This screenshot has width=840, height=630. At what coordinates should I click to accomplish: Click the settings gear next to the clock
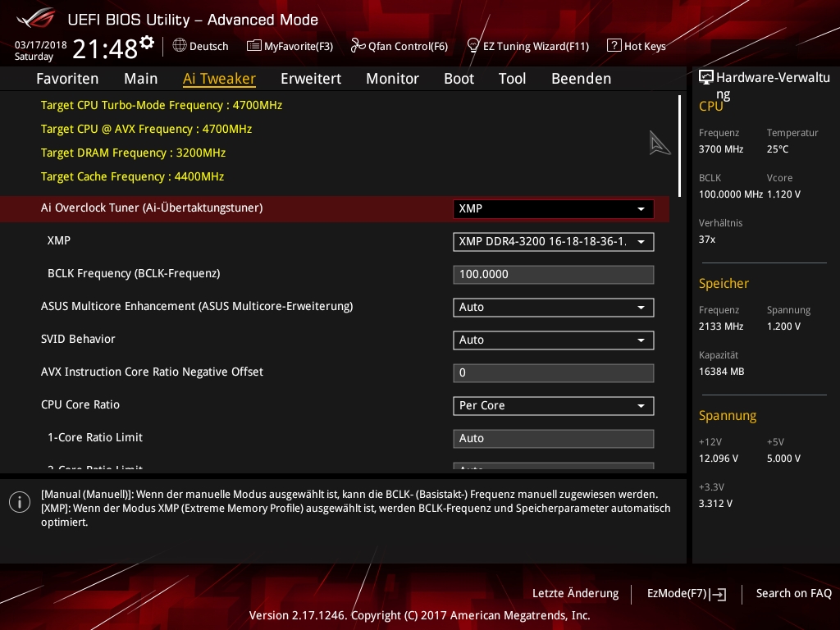tap(147, 43)
